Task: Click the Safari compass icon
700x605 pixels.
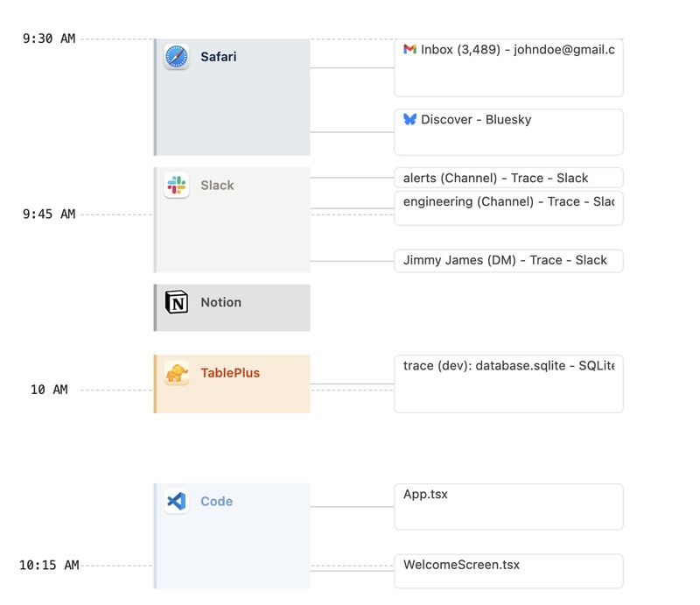Action: click(x=177, y=57)
